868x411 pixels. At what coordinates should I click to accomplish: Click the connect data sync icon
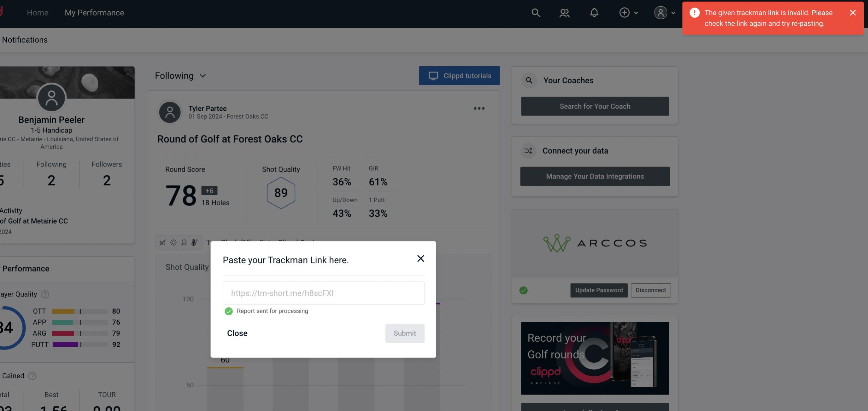click(529, 151)
